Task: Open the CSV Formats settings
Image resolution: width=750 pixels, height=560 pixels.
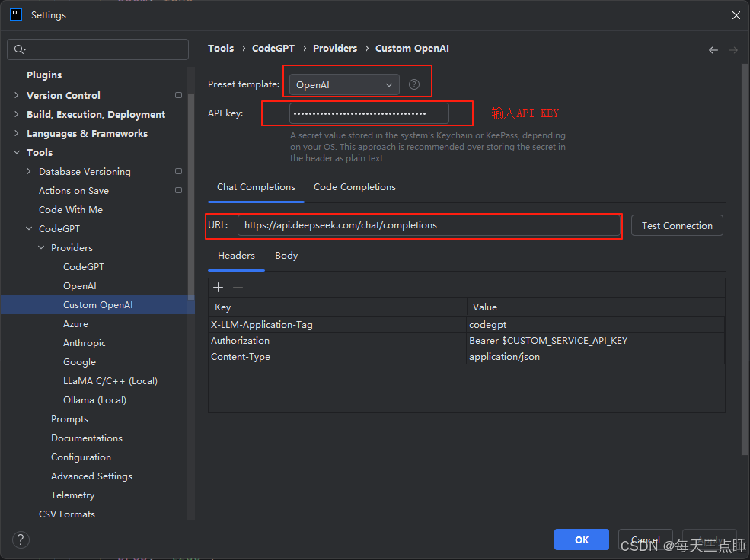Action: tap(67, 514)
